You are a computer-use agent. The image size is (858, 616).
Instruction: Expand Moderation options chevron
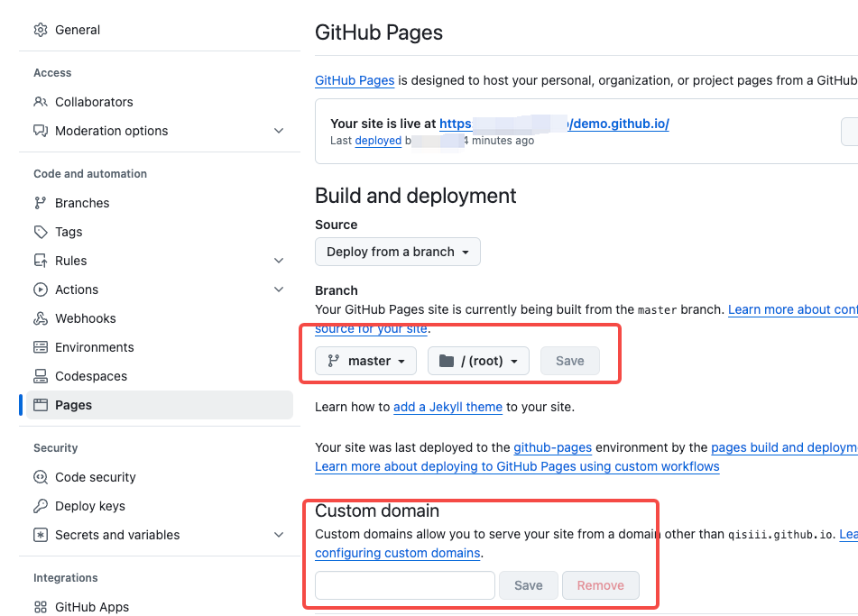click(279, 131)
